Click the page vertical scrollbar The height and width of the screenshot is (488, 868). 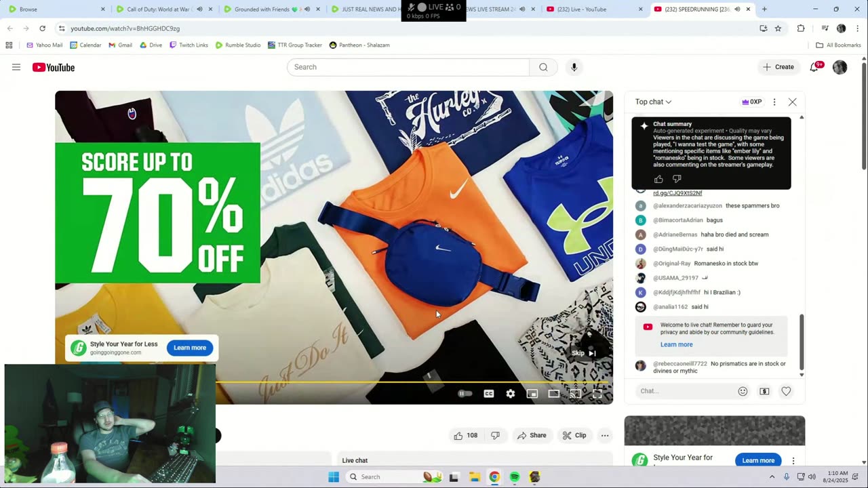pyautogui.click(x=864, y=115)
